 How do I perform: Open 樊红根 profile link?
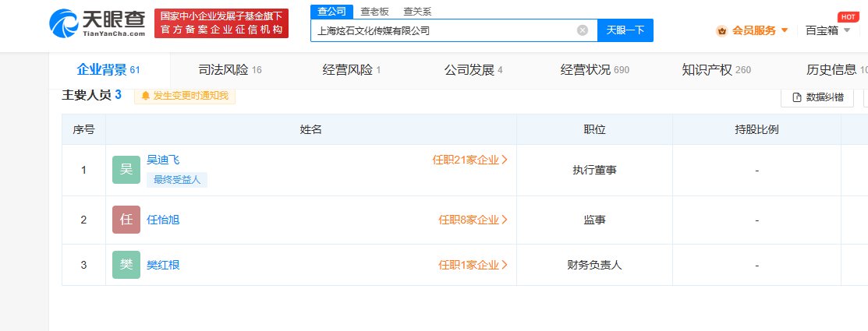tap(163, 266)
